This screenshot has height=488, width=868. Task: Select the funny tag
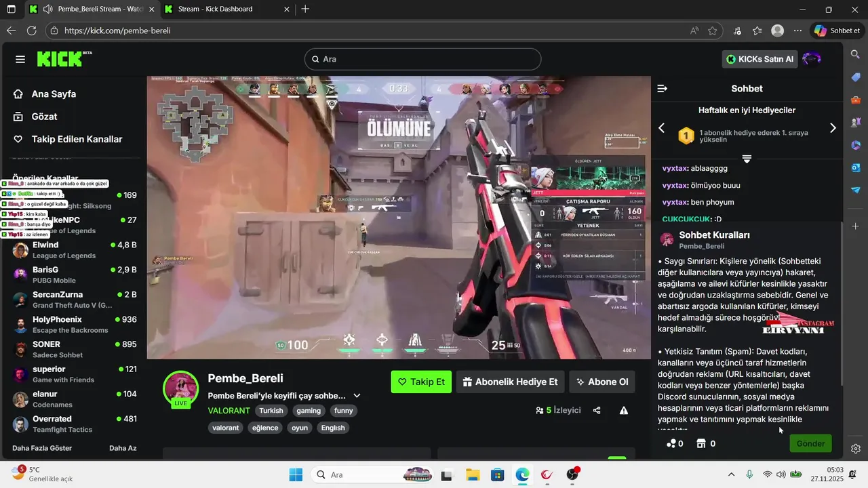pyautogui.click(x=344, y=411)
